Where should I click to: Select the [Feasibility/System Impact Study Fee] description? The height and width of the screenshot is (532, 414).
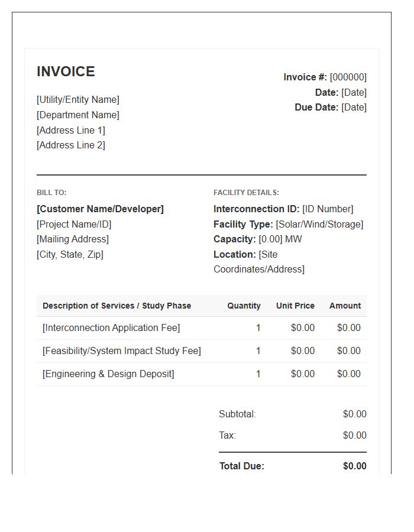click(122, 351)
